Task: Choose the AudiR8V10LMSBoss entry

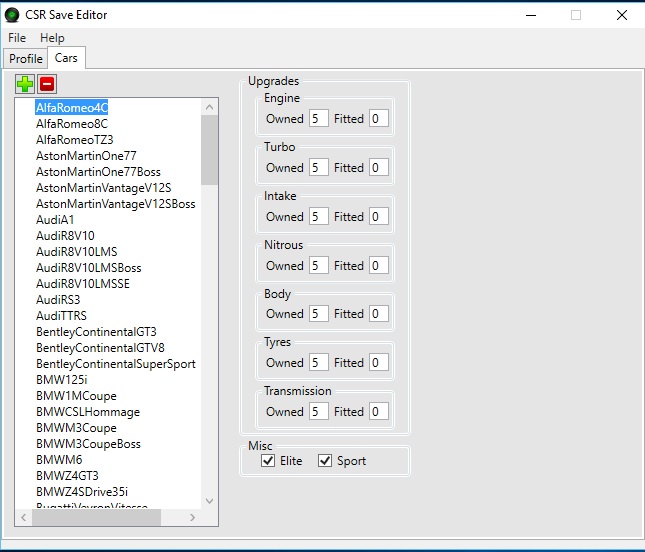Action: (88, 268)
